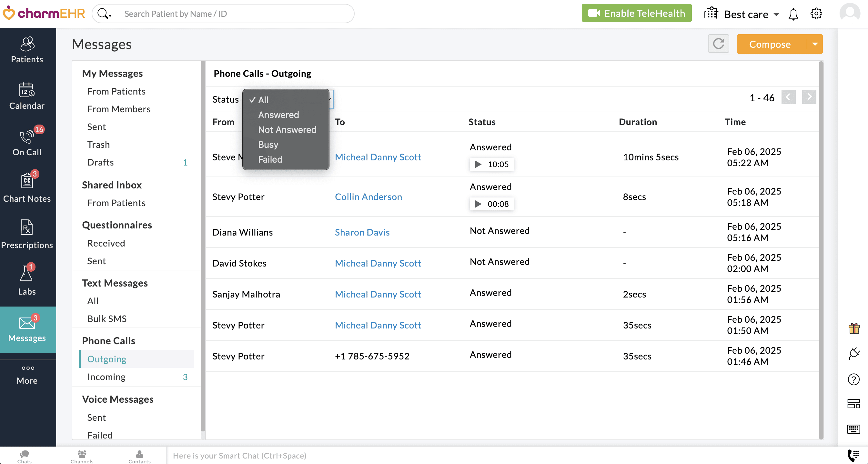Open Incoming phone calls list

[106, 377]
